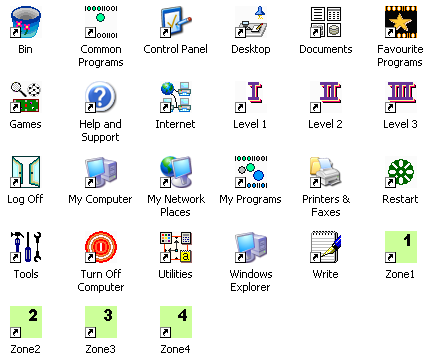Open the Documents shortcut icon

(x=326, y=22)
